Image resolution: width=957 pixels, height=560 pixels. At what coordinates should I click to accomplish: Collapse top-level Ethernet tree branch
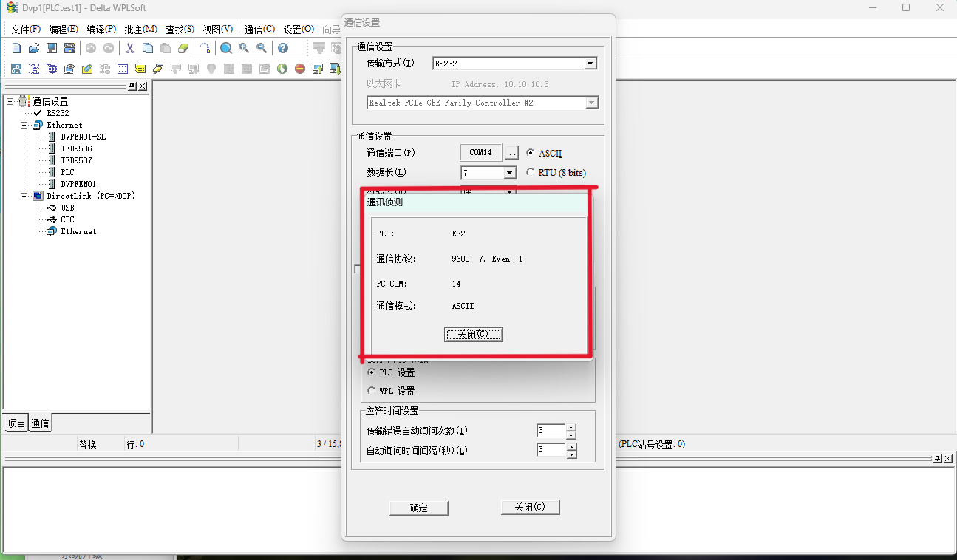[x=24, y=125]
